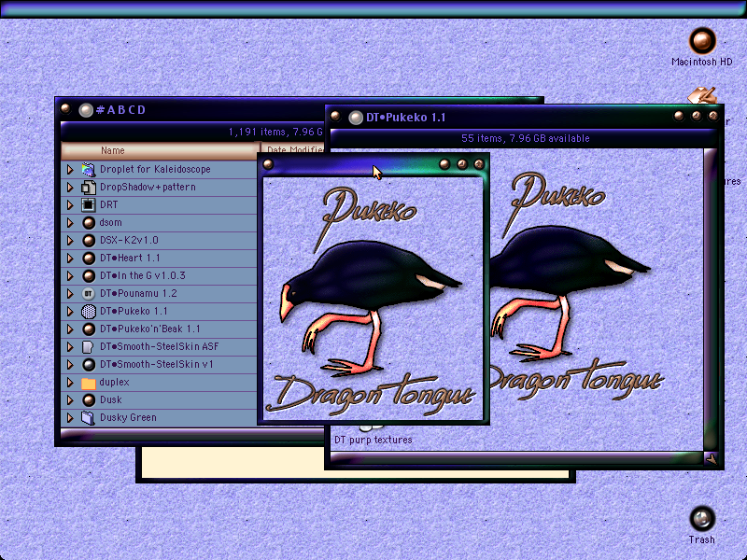Expand the DT•Heart 1.1 disclosure triangle
This screenshot has width=747, height=560.
(x=70, y=259)
